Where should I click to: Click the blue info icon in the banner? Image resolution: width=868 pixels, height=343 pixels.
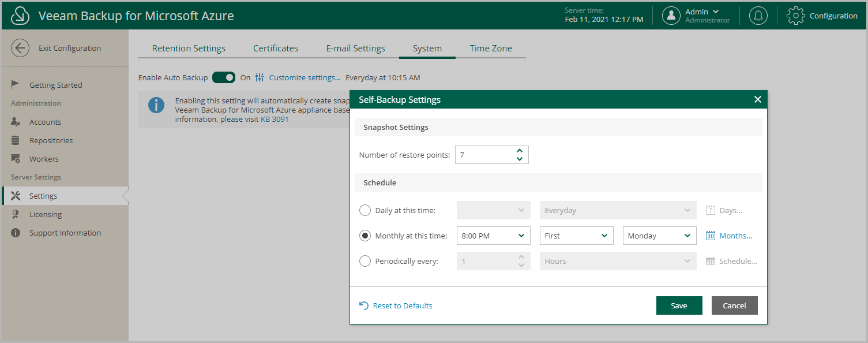pos(156,105)
